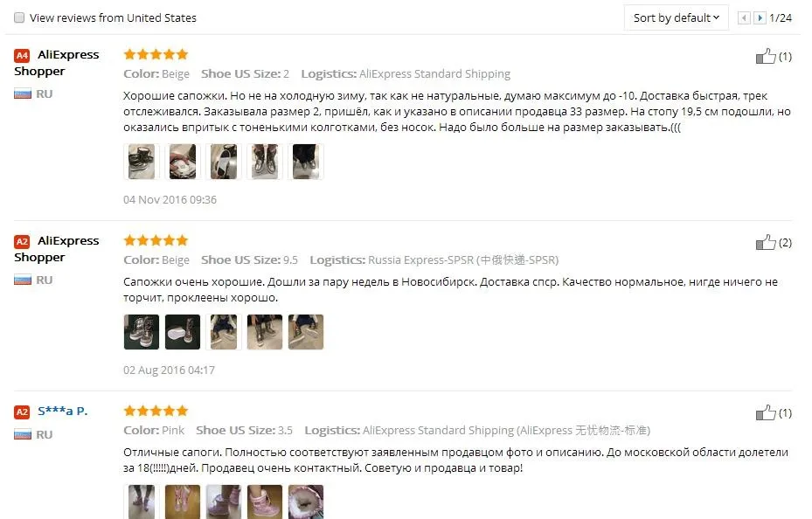Screen dimensions: 812x519
Task: View the shoe sole photo in first review
Action: point(224,162)
